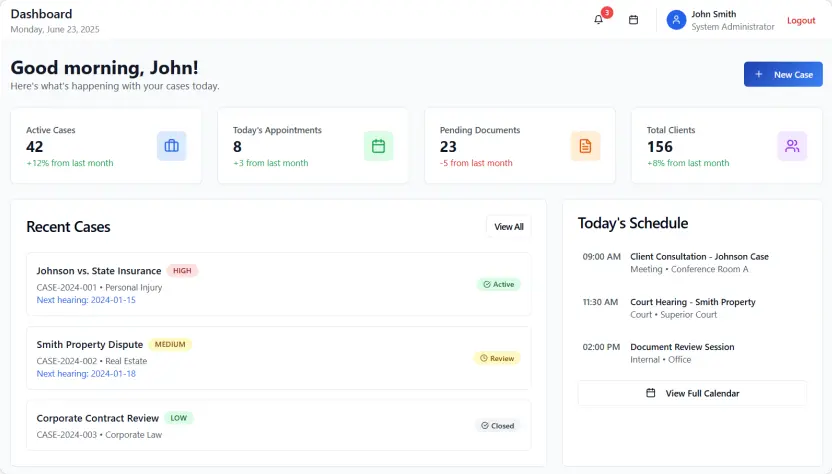Click the John Smith user avatar
832x474 pixels.
click(676, 20)
